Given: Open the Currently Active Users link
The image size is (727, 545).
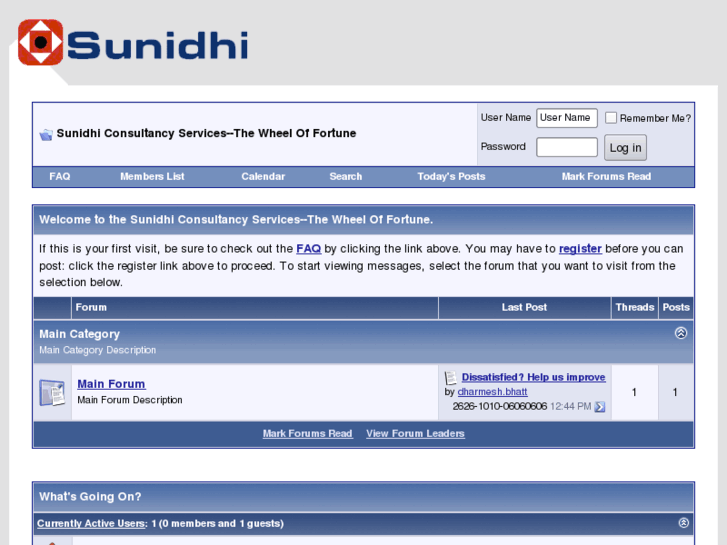Looking at the screenshot, I should pyautogui.click(x=91, y=523).
